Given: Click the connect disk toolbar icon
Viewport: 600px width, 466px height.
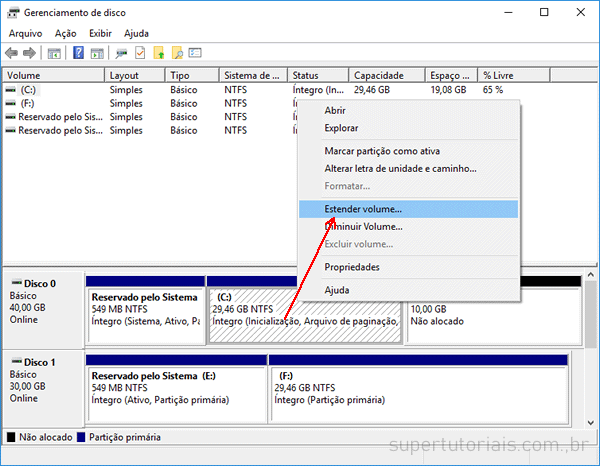Looking at the screenshot, I should 121,53.
